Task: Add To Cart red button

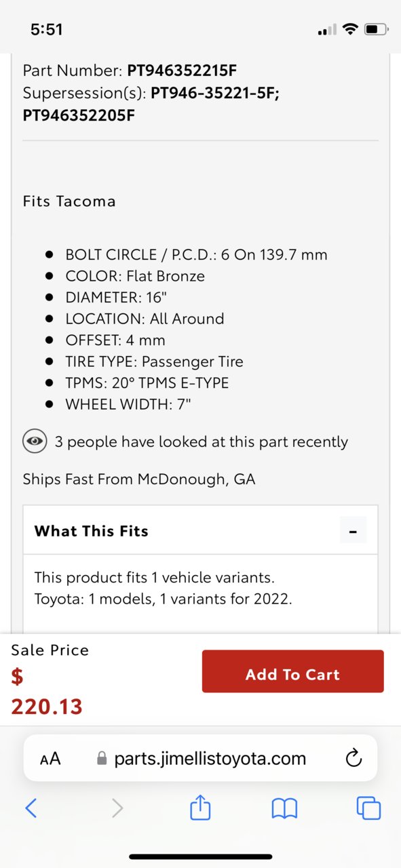Action: 292,671
